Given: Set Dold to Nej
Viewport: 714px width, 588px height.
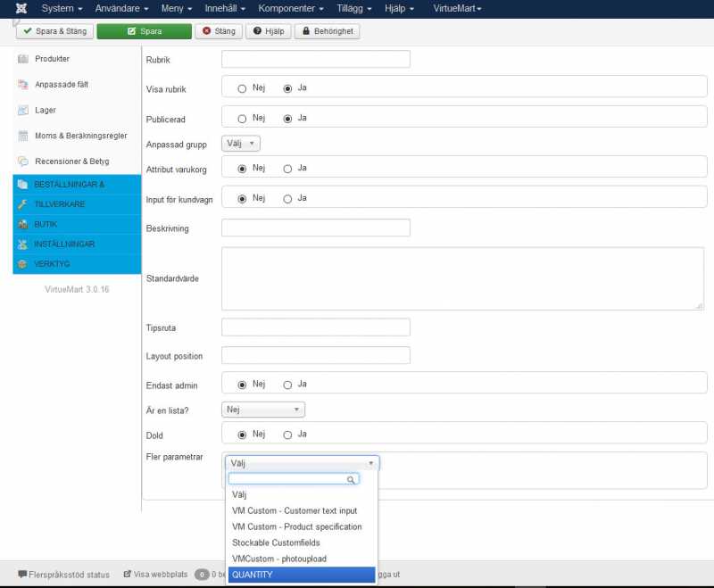Looking at the screenshot, I should pyautogui.click(x=242, y=435).
